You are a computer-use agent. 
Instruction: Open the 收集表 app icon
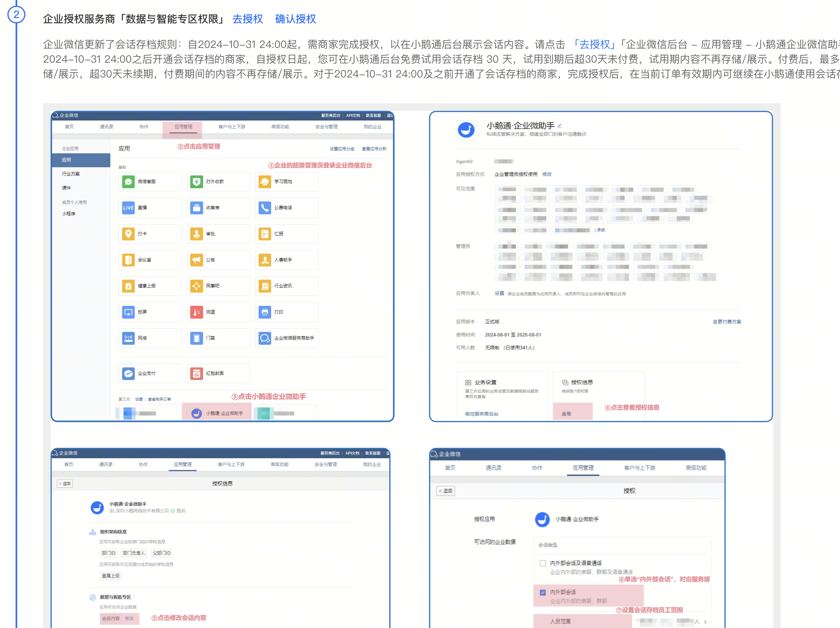[197, 208]
